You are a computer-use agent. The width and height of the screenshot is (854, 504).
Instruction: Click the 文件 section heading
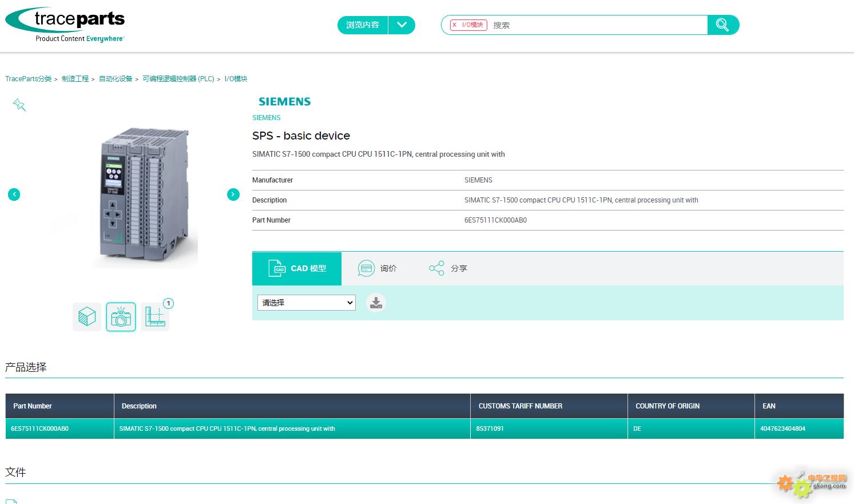coord(15,472)
